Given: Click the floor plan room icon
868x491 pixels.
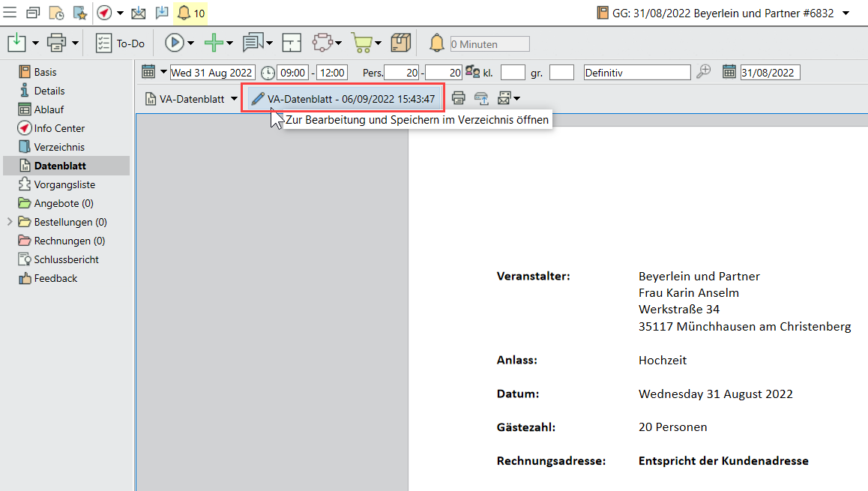Looking at the screenshot, I should (292, 43).
